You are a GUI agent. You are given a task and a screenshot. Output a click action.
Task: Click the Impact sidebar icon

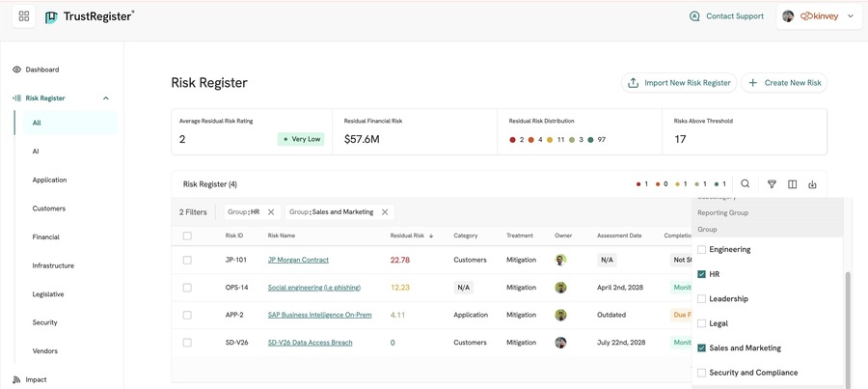click(16, 379)
